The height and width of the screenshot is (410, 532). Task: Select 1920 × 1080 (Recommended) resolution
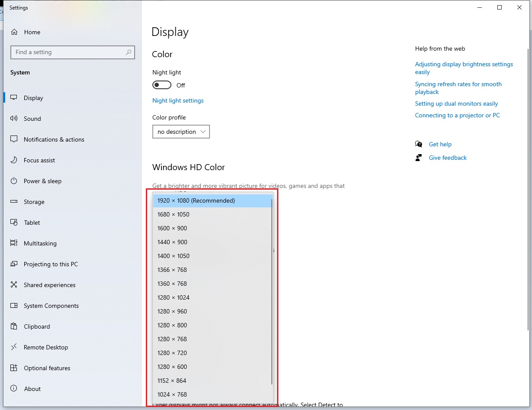pos(213,200)
